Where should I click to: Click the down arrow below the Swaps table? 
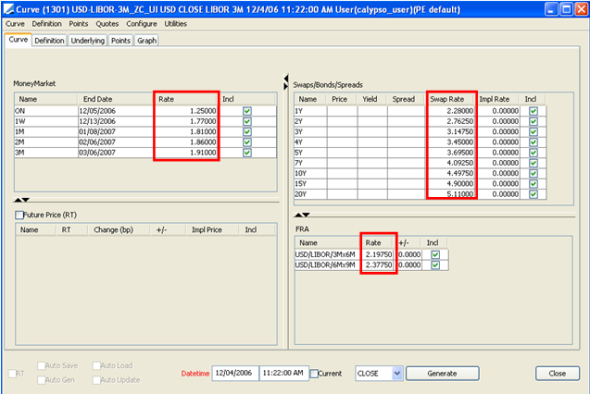click(x=306, y=215)
